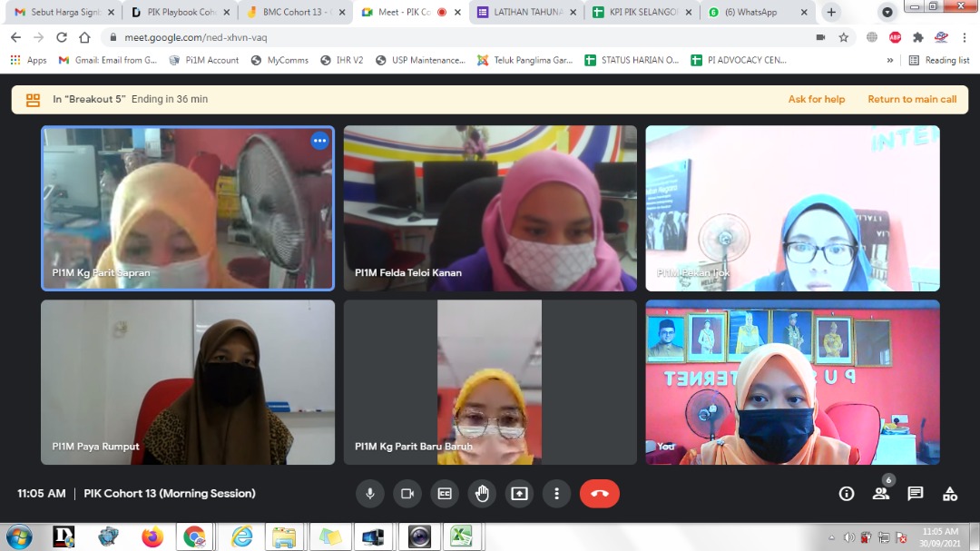Mute the microphone in Meet

pos(369,494)
